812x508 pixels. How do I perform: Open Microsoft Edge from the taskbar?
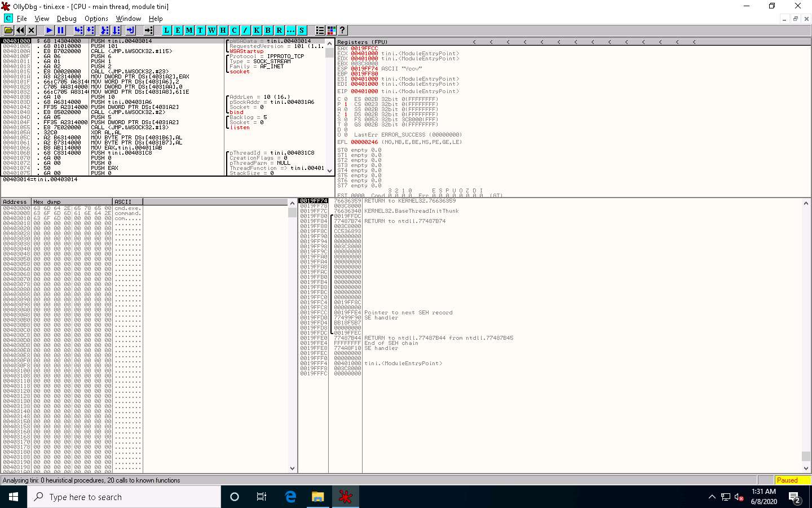tap(290, 497)
